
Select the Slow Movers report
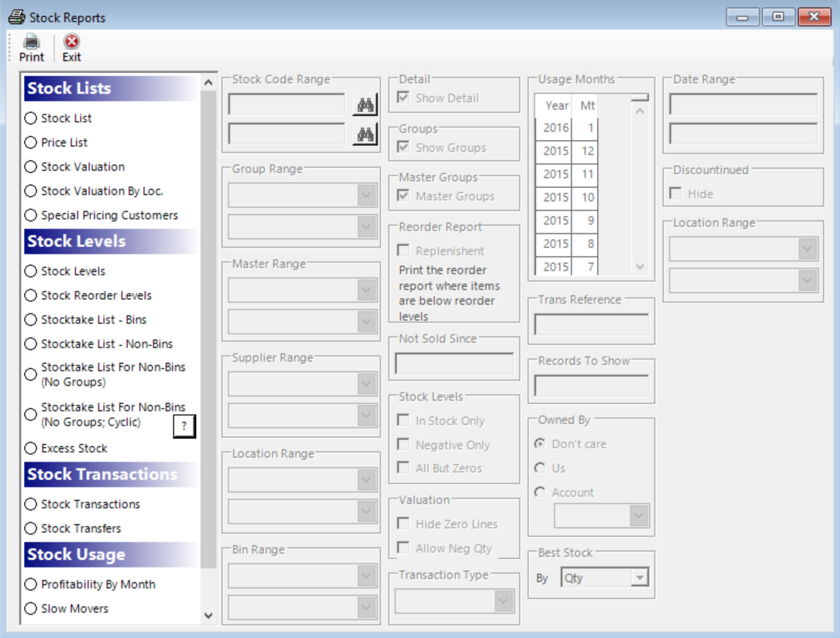pyautogui.click(x=31, y=608)
